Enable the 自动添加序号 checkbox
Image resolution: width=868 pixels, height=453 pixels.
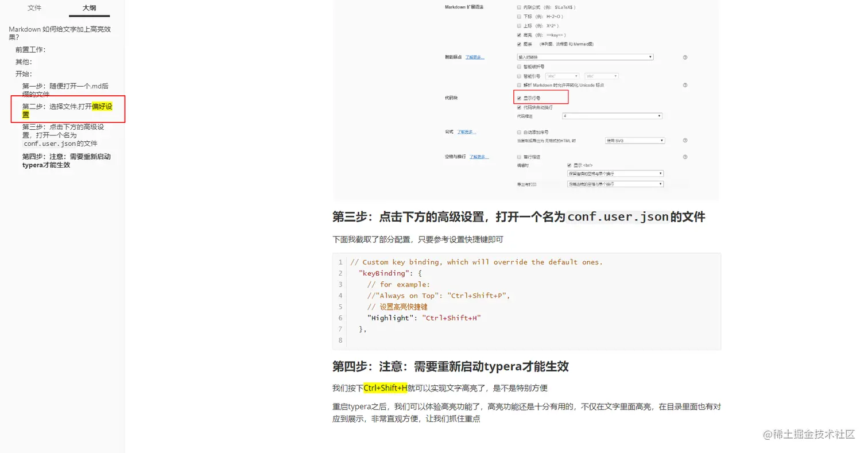click(519, 132)
